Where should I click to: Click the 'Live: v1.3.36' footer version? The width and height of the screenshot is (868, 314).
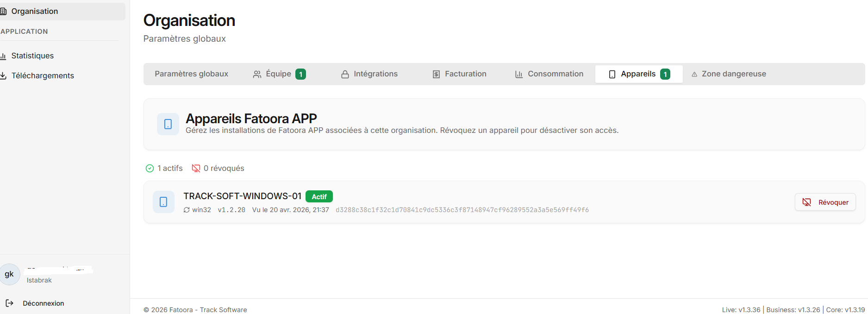[741, 310]
